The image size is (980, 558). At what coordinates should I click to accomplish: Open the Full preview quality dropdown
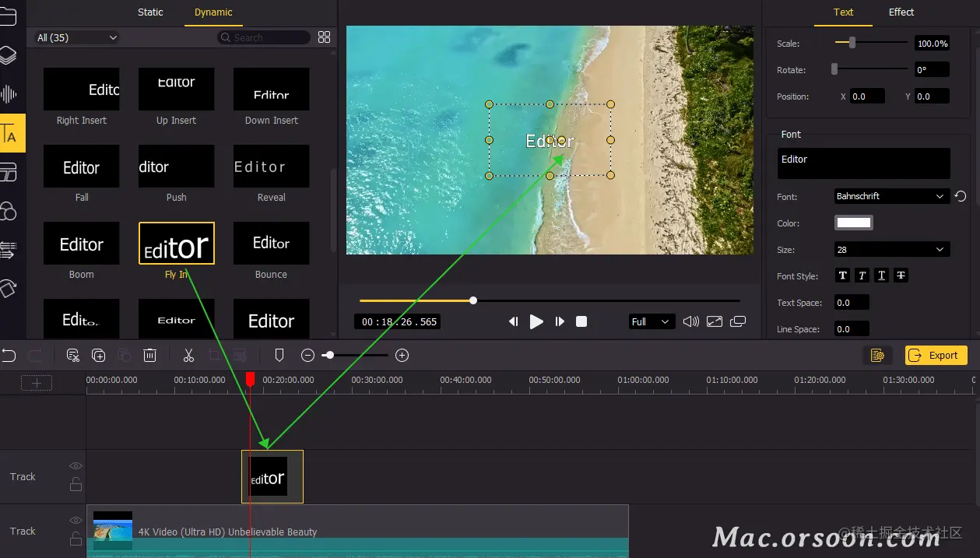click(652, 321)
